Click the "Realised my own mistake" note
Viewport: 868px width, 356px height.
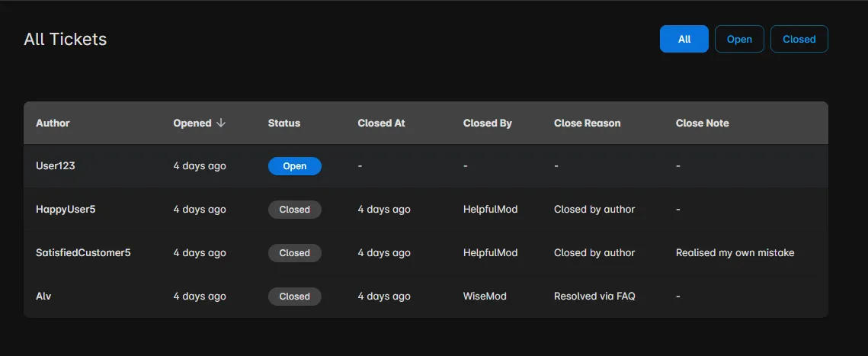(x=735, y=253)
